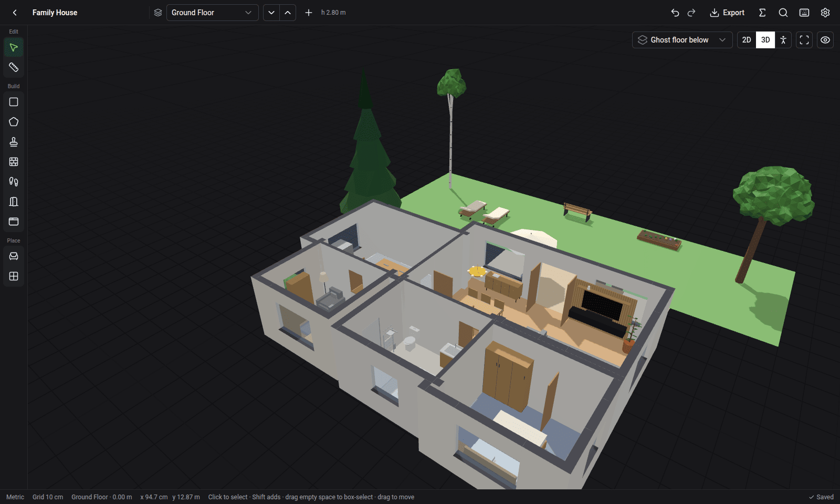Go back with the left chevron

click(x=15, y=13)
